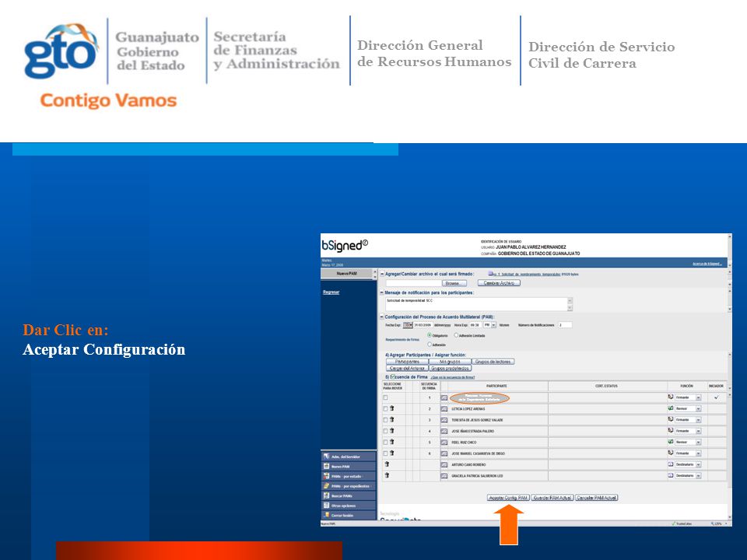Toggle the Secuencia de Firma checkbox
The image size is (747, 560).
click(392, 376)
